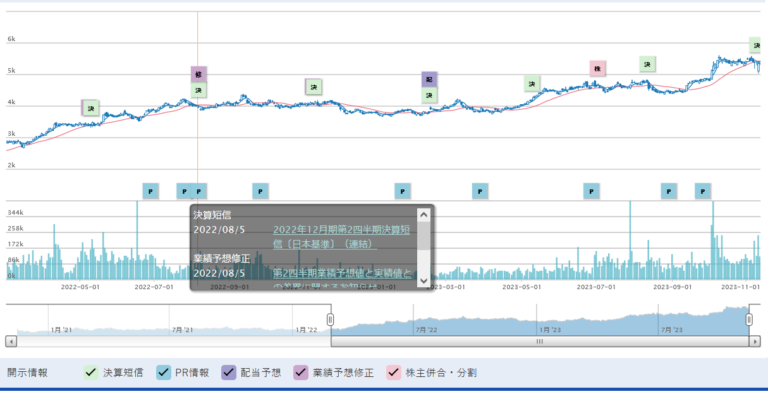Click the navigator's left scroll arrow
Screen dimensions: 768x394
(11, 341)
